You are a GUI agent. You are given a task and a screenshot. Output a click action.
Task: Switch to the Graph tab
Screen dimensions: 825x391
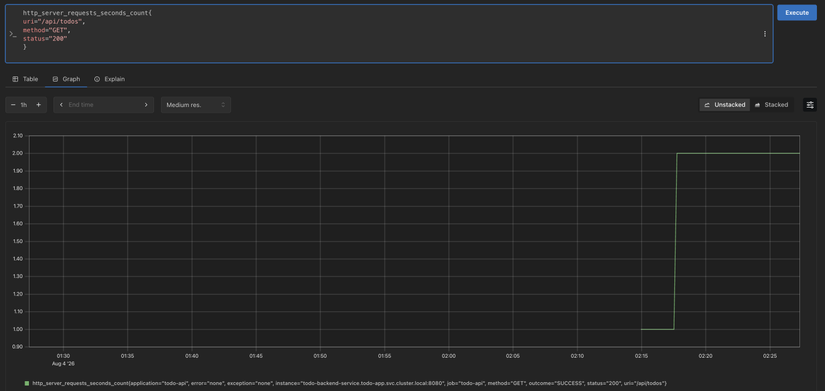pos(66,79)
